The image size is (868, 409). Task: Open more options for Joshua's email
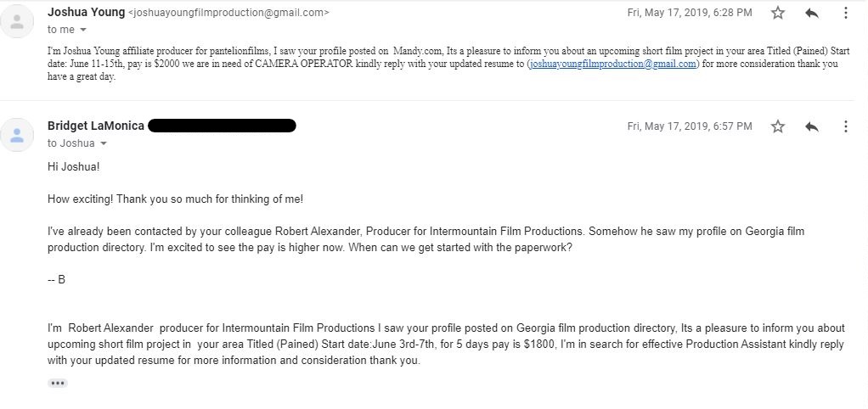pyautogui.click(x=845, y=13)
